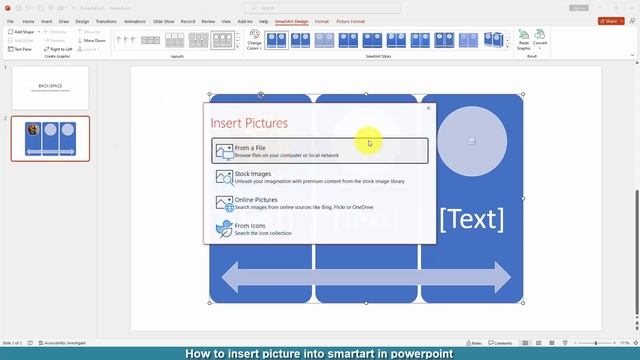Select slide 1 thumbnail
640x360 pixels.
(x=50, y=88)
